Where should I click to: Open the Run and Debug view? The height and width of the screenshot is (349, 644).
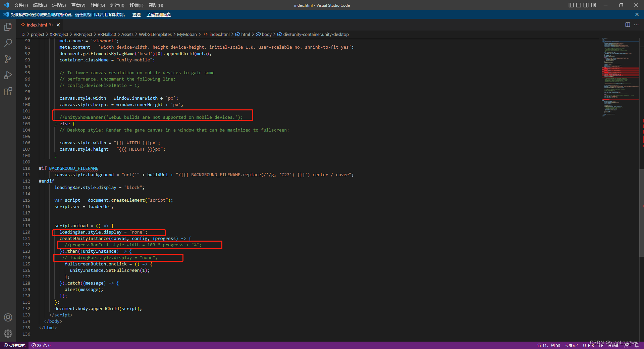tap(8, 75)
